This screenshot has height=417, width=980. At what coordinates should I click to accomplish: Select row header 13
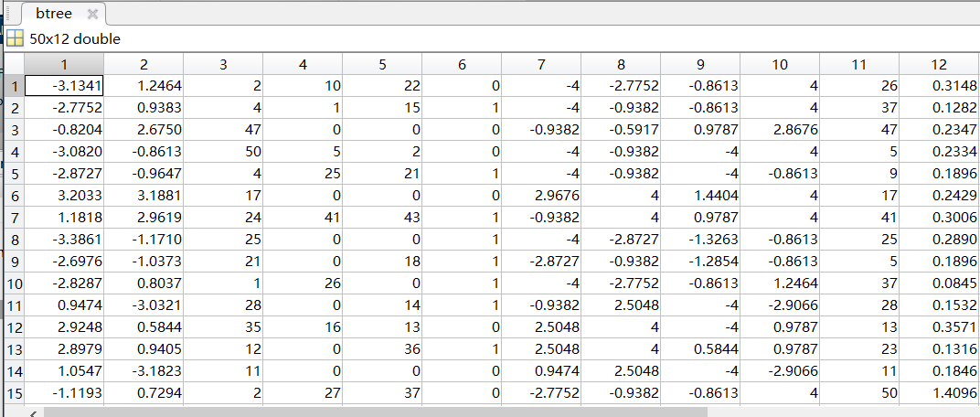click(15, 349)
